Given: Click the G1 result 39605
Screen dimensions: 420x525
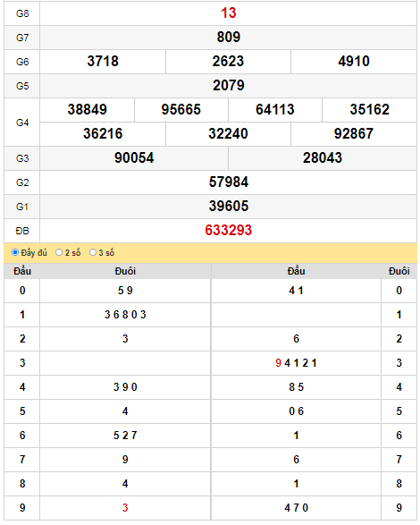Looking at the screenshot, I should [x=228, y=206].
